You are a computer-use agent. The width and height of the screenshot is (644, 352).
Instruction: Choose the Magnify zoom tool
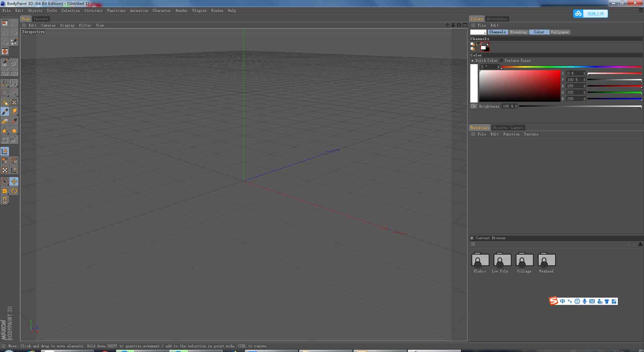click(x=5, y=83)
